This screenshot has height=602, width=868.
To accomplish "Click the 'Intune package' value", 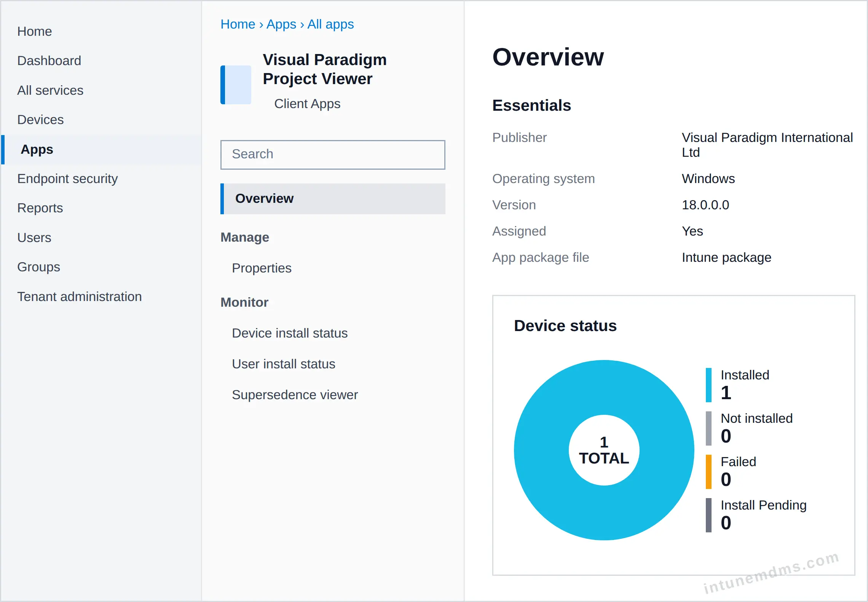I will (726, 258).
